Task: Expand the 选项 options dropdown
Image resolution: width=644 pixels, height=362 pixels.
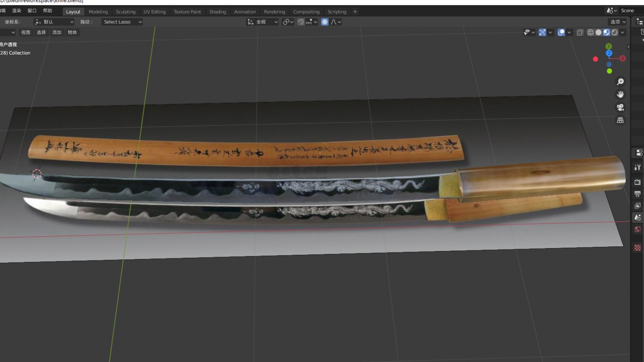Action: (x=618, y=22)
